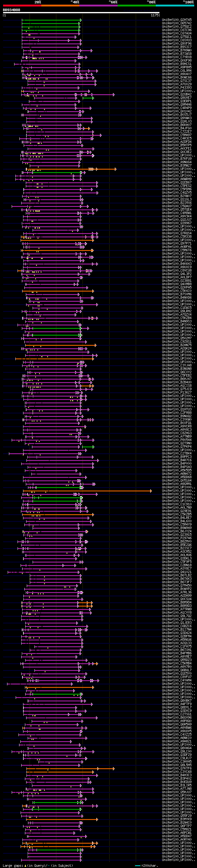
Task: Open hit UniRef100_C6TC96
Action: [177, 30]
